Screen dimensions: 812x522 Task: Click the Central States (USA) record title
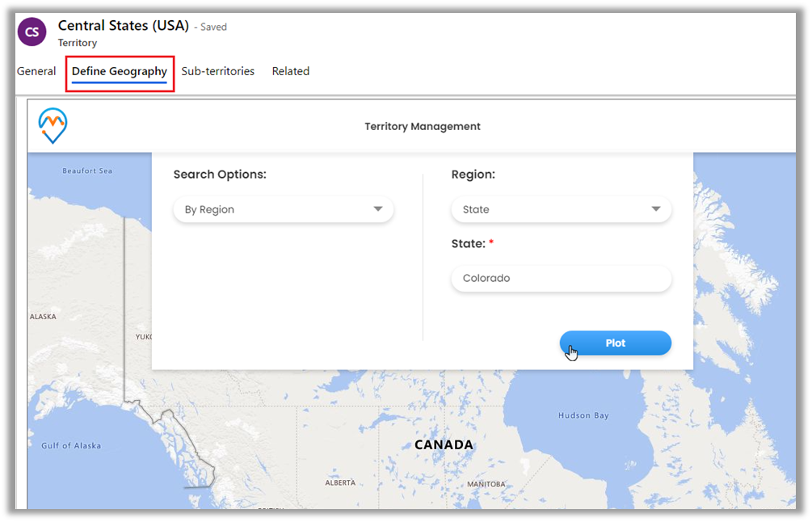(x=124, y=26)
